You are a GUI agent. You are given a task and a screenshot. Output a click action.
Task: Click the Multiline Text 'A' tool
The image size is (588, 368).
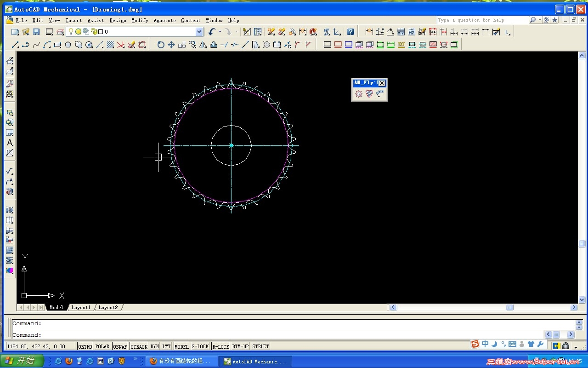(10, 143)
